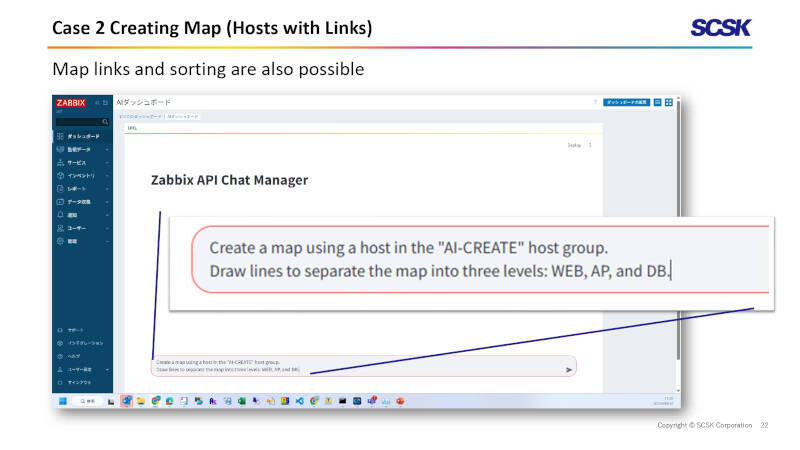Click the Windows Start button

point(62,401)
